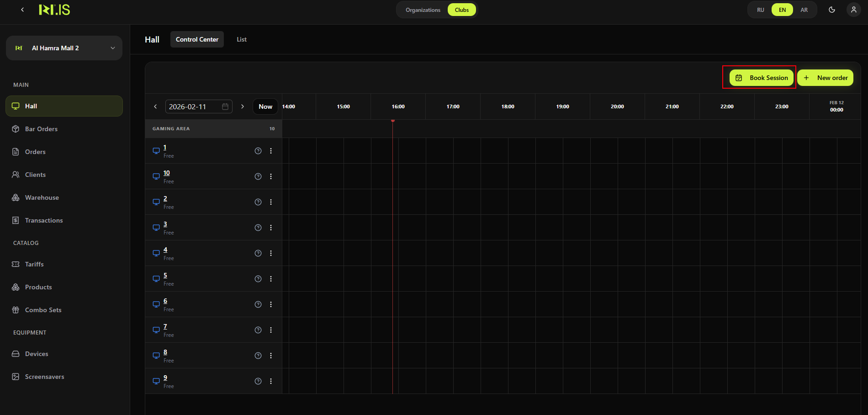Go to the previous day arrow
The height and width of the screenshot is (415, 868).
[155, 106]
